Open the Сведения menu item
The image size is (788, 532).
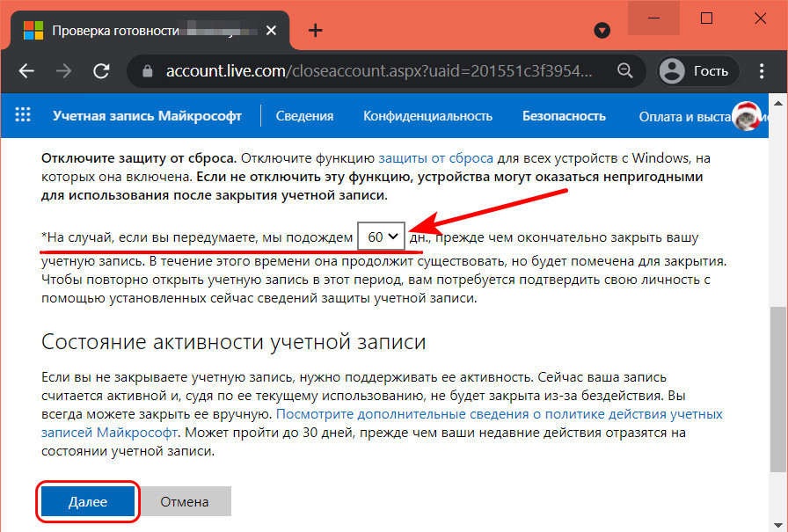click(304, 116)
